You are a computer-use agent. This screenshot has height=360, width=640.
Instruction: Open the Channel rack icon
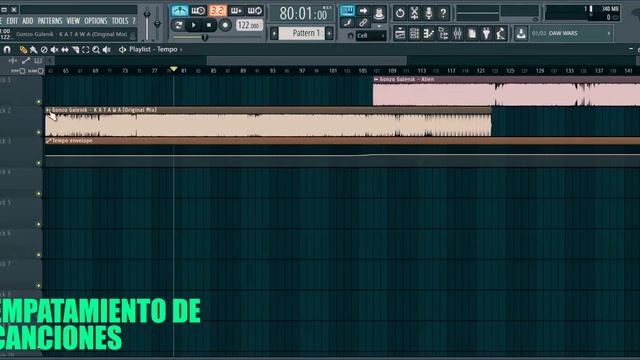click(x=414, y=33)
